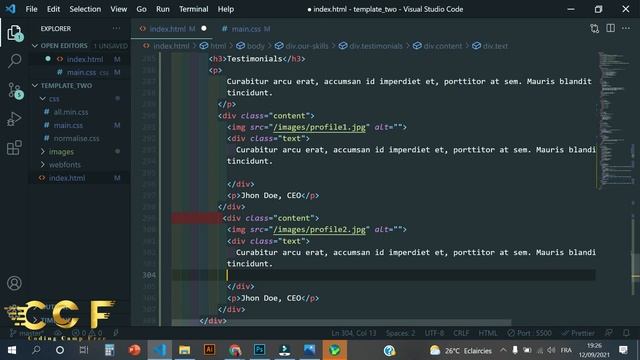640x360 pixels.
Task: Show hidden system tray icons
Action: [x=503, y=350]
